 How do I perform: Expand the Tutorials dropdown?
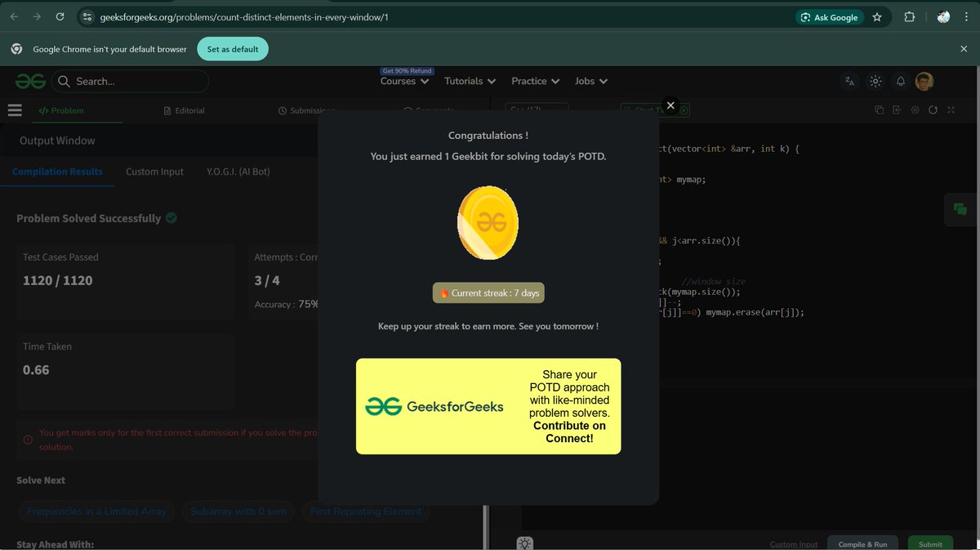coord(470,81)
